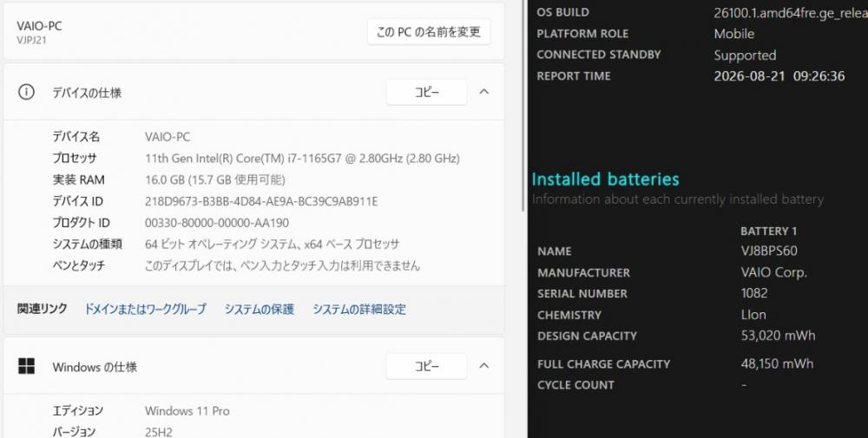Click the VAIO-PC title at the top
The height and width of the screenshot is (438, 868).
point(39,26)
